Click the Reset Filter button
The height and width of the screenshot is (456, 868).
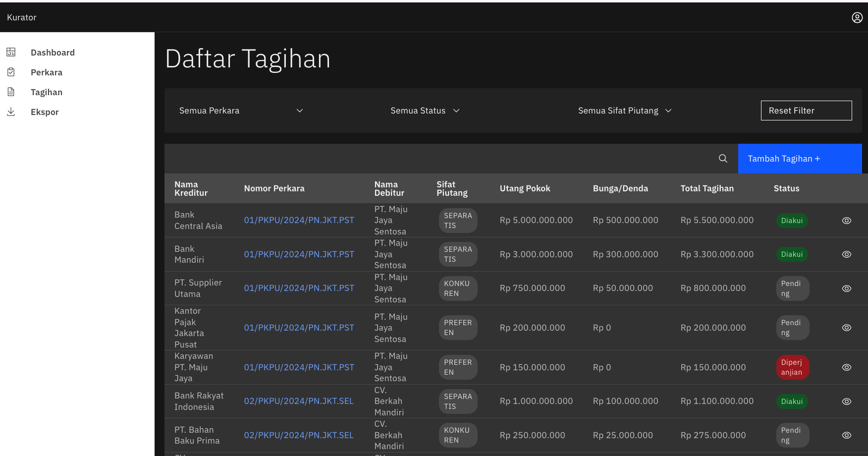tap(807, 111)
